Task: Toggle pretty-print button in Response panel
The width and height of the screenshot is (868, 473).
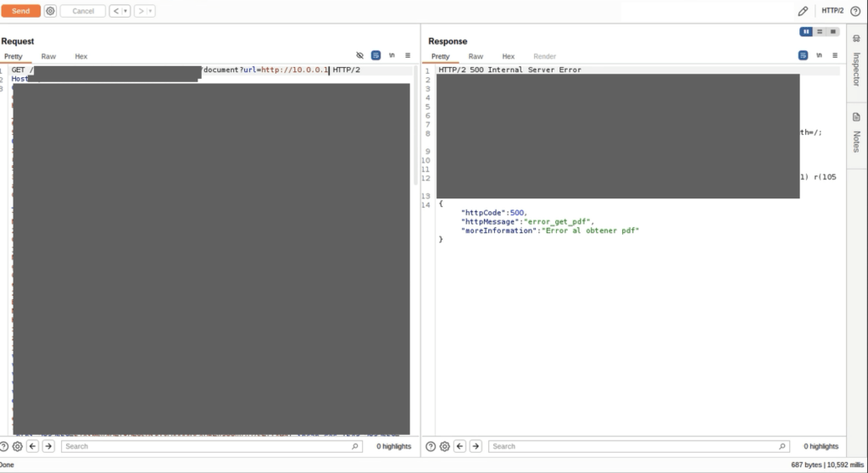Action: (803, 55)
